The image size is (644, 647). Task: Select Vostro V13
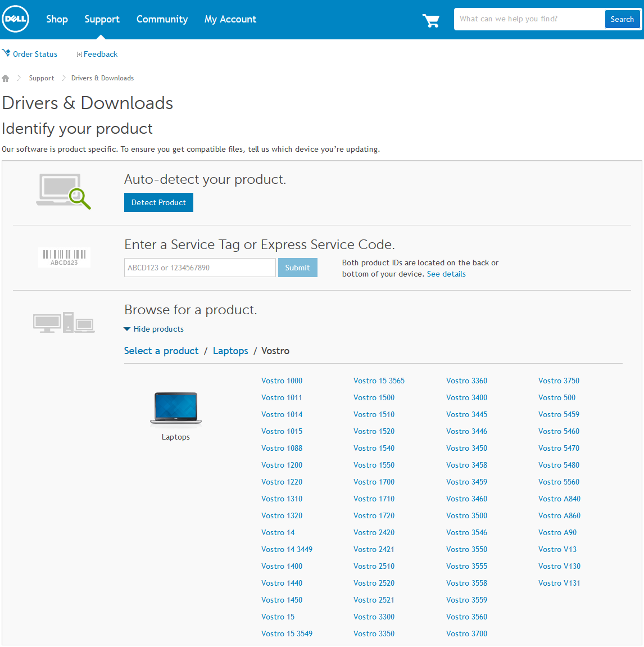(x=557, y=549)
